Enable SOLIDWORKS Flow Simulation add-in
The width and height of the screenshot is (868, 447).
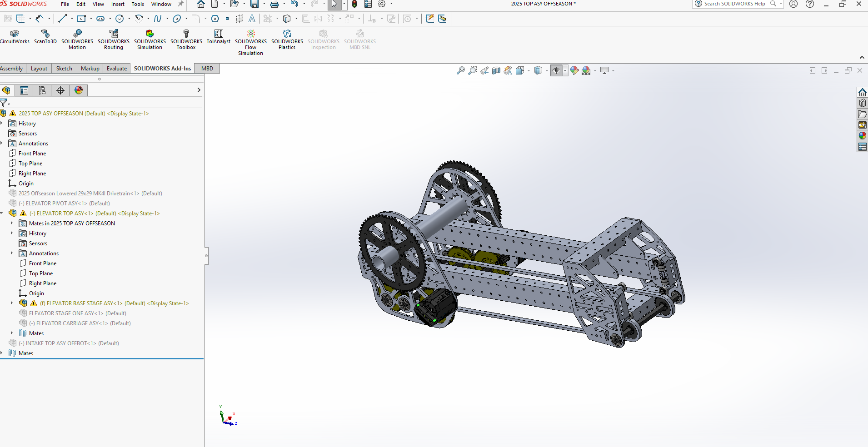click(x=251, y=43)
